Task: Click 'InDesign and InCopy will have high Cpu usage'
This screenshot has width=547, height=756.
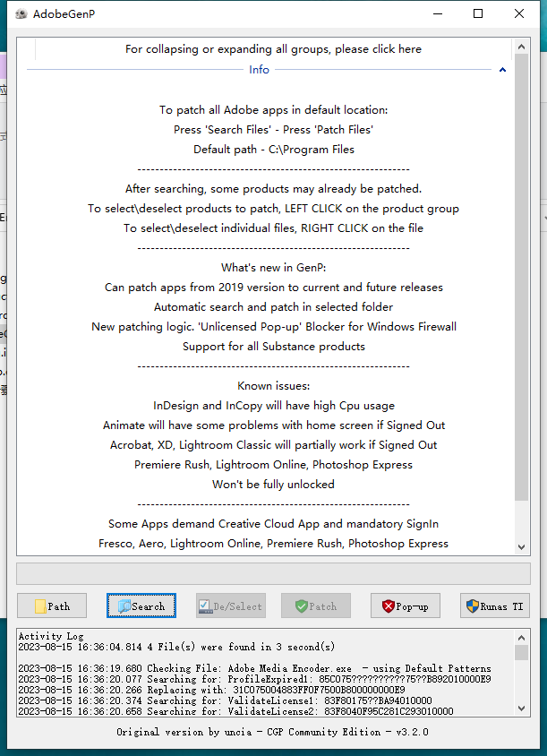Action: click(x=274, y=406)
